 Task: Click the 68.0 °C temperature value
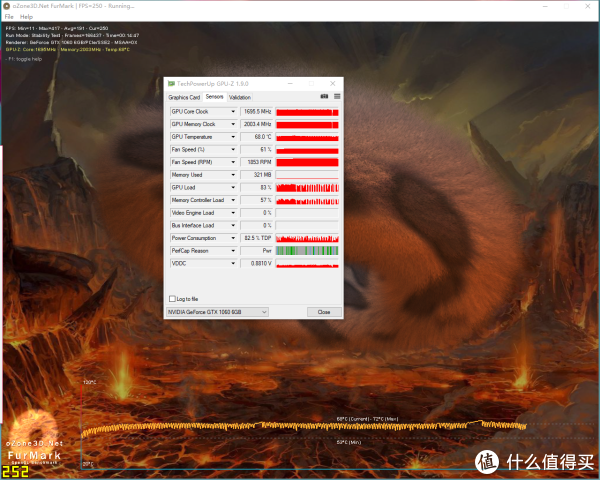[x=256, y=137]
